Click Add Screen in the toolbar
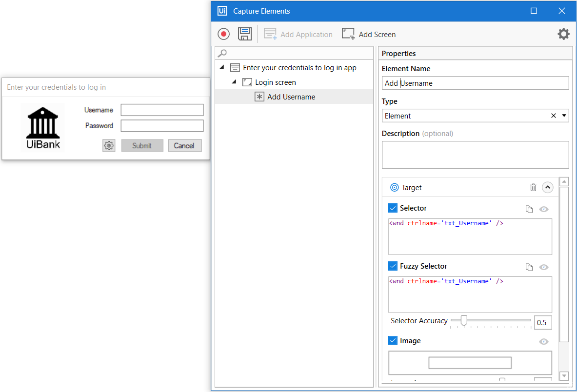Viewport: 577px width, 392px height. (x=369, y=34)
